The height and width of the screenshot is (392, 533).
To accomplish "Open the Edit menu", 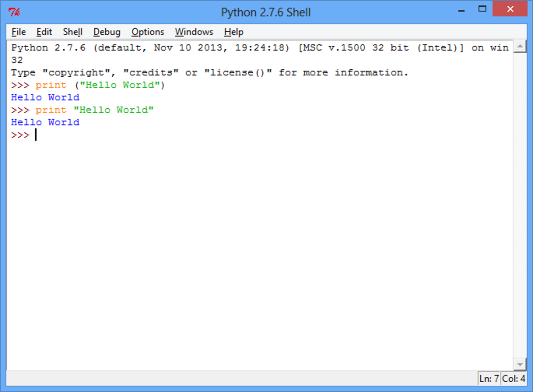I will (x=44, y=32).
